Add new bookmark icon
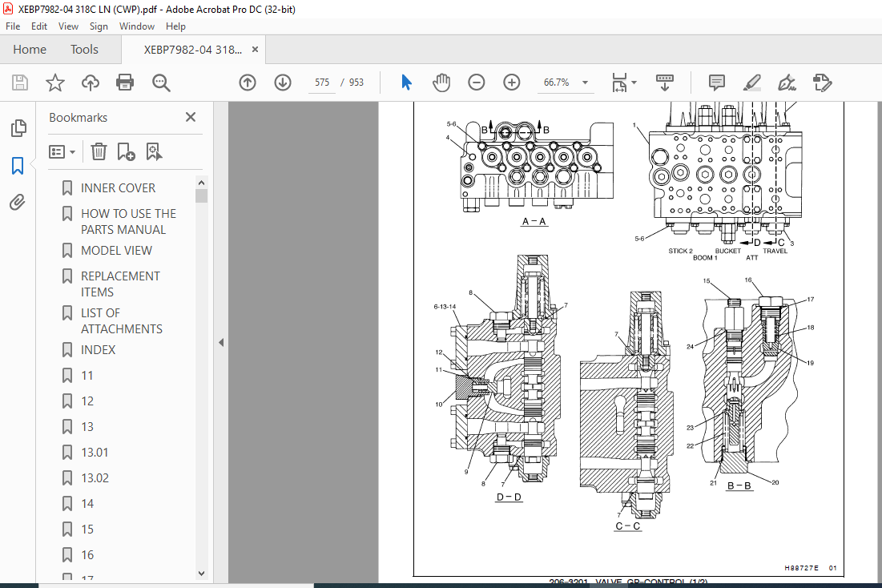The height and width of the screenshot is (588, 882). tap(126, 151)
